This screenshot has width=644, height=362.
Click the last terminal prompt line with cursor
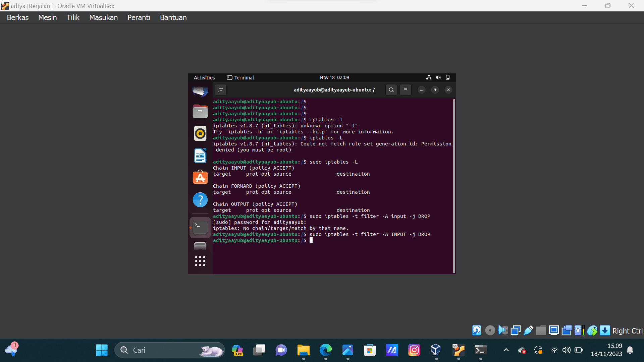pyautogui.click(x=263, y=240)
